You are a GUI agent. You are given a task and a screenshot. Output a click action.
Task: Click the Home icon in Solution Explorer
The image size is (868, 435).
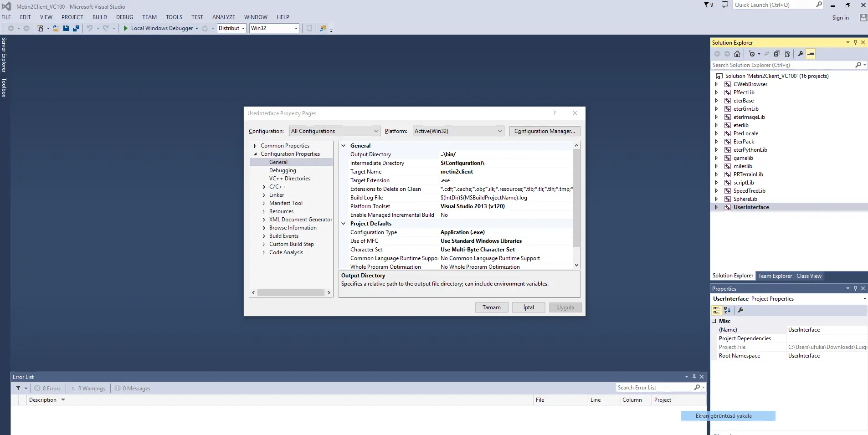(x=737, y=54)
